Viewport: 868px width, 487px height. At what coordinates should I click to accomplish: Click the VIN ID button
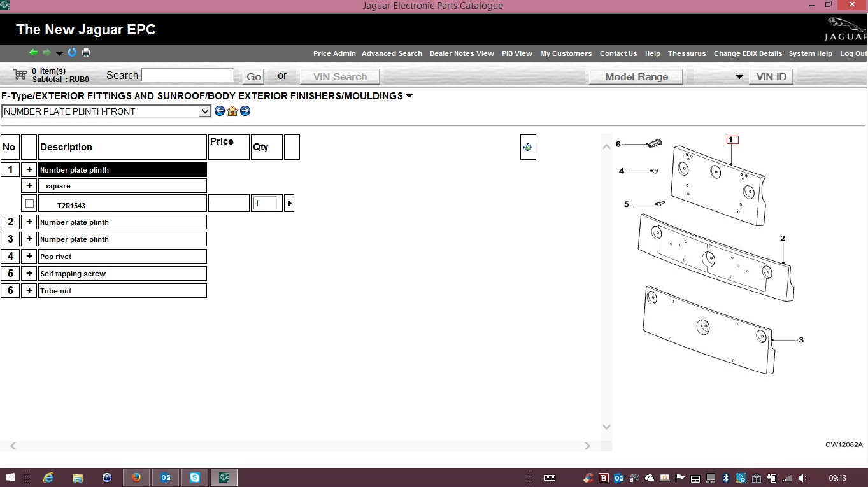pos(771,76)
